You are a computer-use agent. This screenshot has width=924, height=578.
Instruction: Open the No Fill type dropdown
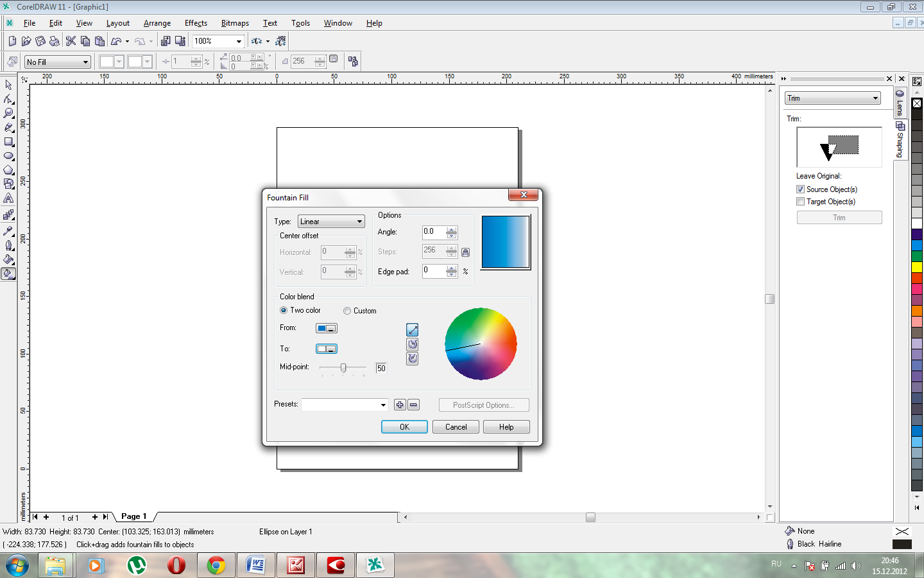click(58, 62)
